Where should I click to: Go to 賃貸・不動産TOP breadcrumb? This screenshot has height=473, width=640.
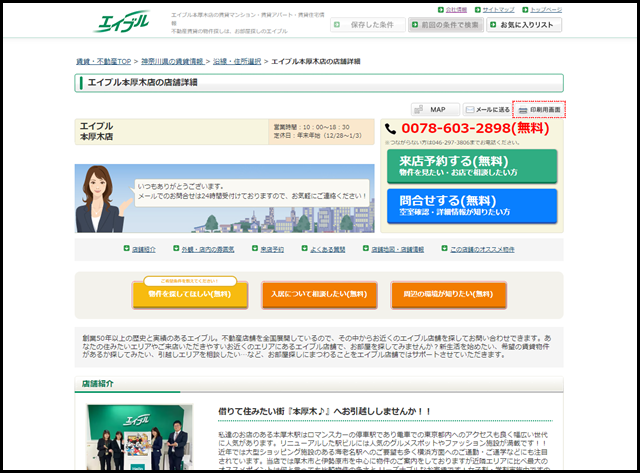pos(104,62)
